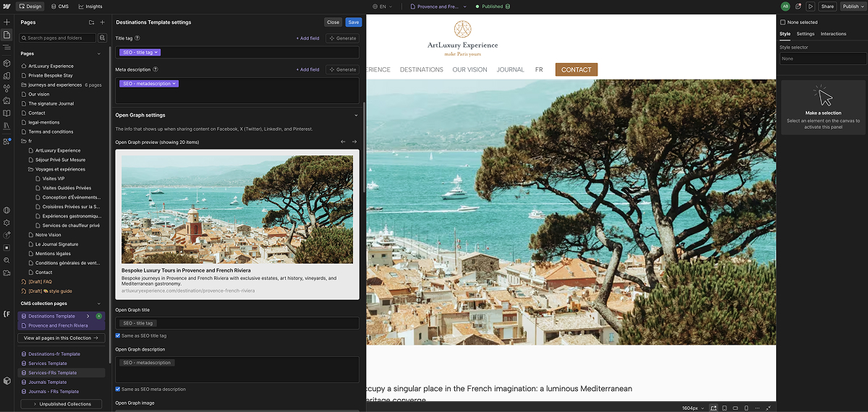Open the Search magnifier icon in left rail
Image resolution: width=868 pixels, height=412 pixels.
click(x=7, y=259)
